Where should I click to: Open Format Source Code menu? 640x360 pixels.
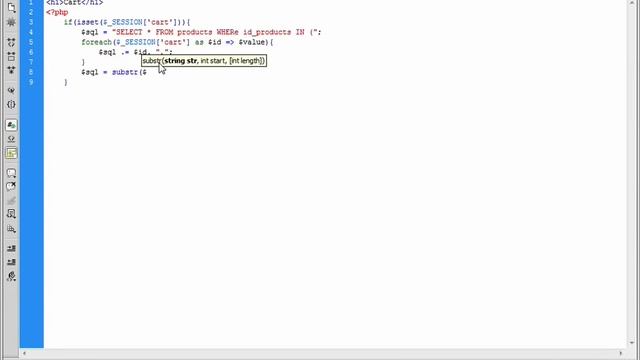pyautogui.click(x=11, y=276)
